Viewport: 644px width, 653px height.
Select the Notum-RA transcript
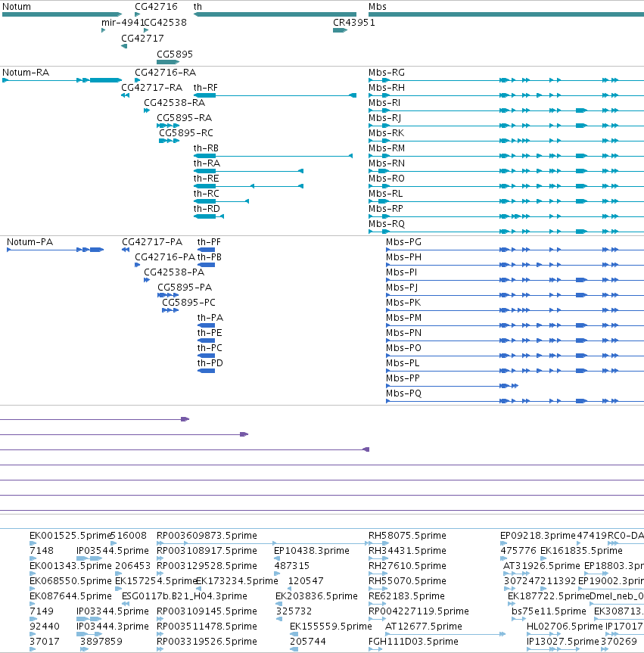coord(62,80)
